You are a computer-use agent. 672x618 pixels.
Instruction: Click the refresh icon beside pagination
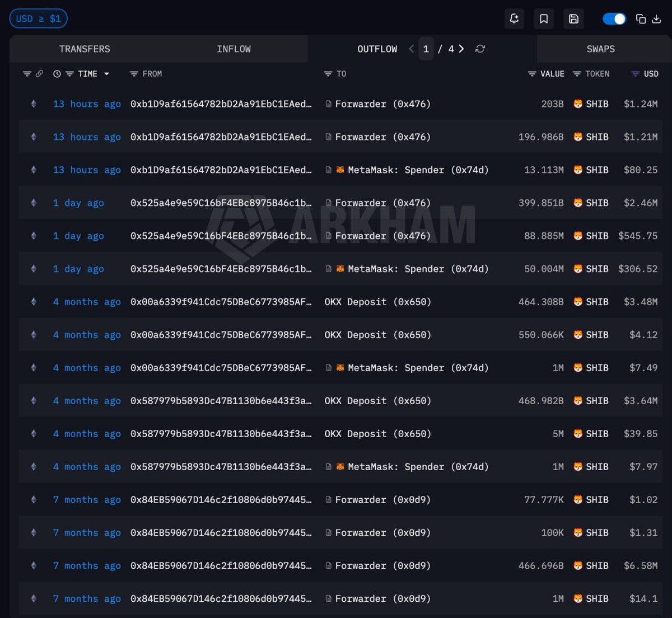[x=480, y=49]
